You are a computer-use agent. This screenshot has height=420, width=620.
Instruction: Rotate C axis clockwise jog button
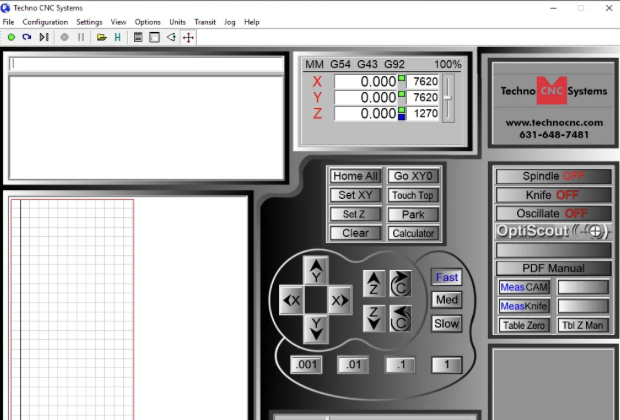[400, 283]
